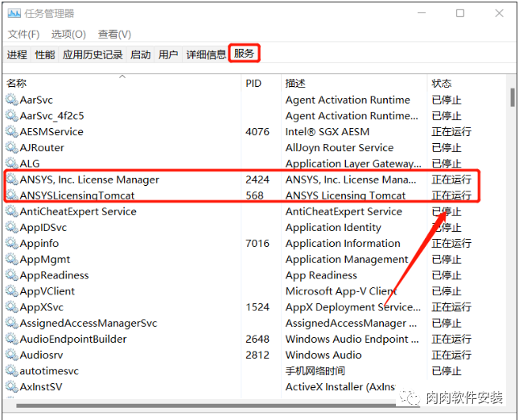Click the vertical scrollbar thumb in services list
This screenshot has height=420, width=519.
click(x=512, y=97)
